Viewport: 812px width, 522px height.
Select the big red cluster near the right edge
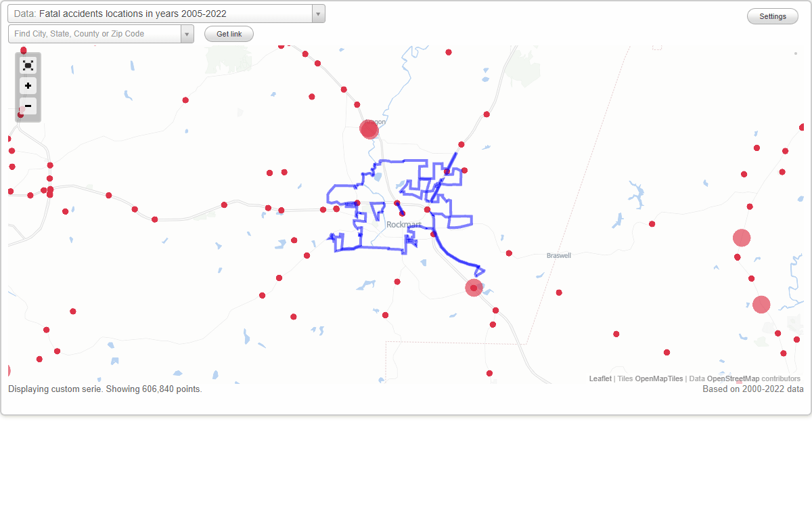[741, 238]
